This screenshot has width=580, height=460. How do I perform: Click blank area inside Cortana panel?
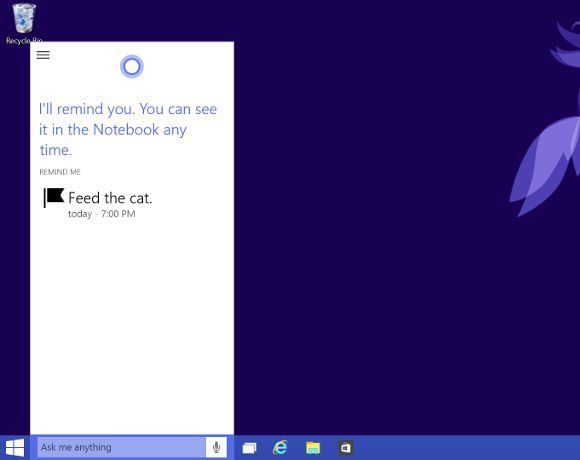[132, 325]
